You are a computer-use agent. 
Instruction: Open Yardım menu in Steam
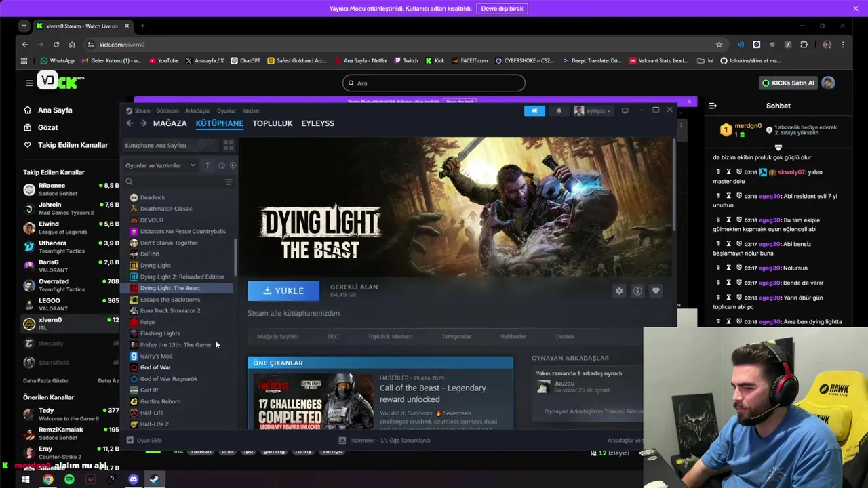click(251, 110)
